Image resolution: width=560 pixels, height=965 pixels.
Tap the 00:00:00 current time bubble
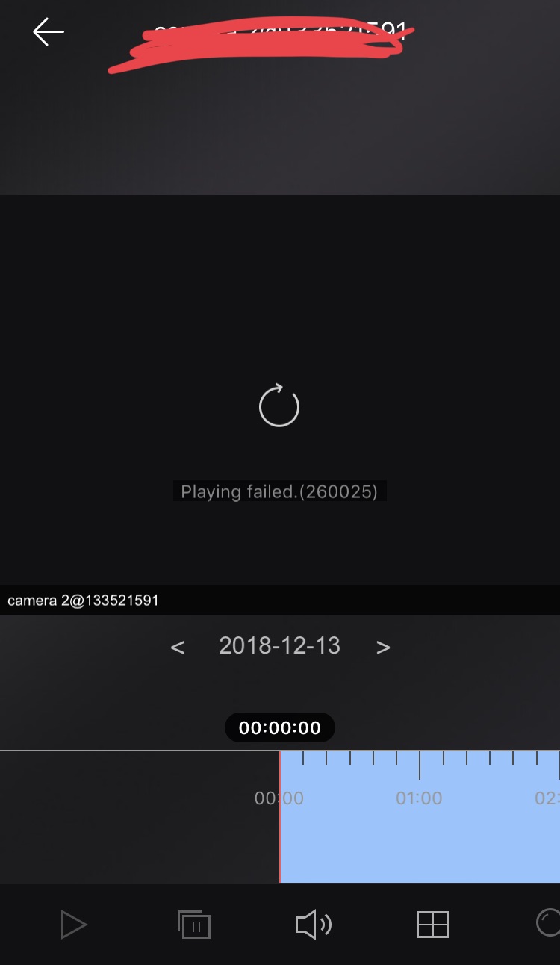[x=280, y=727]
